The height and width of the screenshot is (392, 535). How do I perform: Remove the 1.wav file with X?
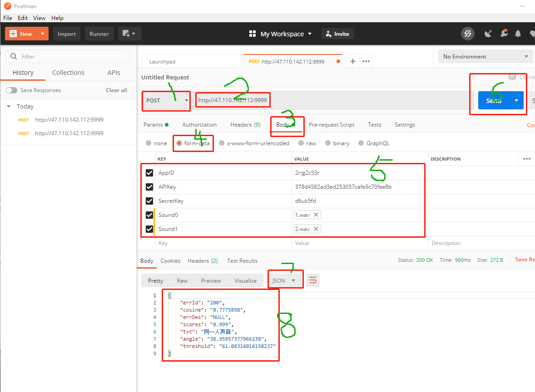316,215
